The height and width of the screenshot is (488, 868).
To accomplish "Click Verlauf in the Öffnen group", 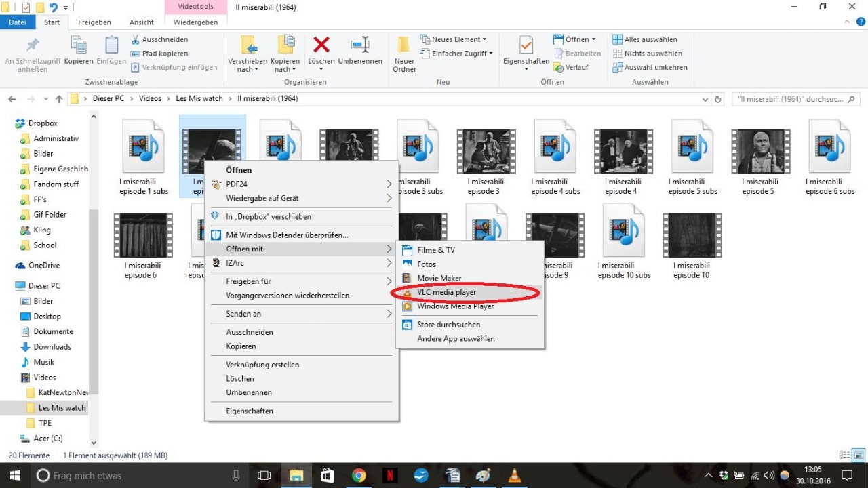I will click(571, 68).
